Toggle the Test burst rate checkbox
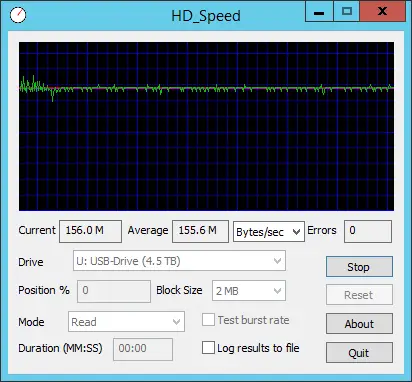The width and height of the screenshot is (412, 382). coord(208,320)
